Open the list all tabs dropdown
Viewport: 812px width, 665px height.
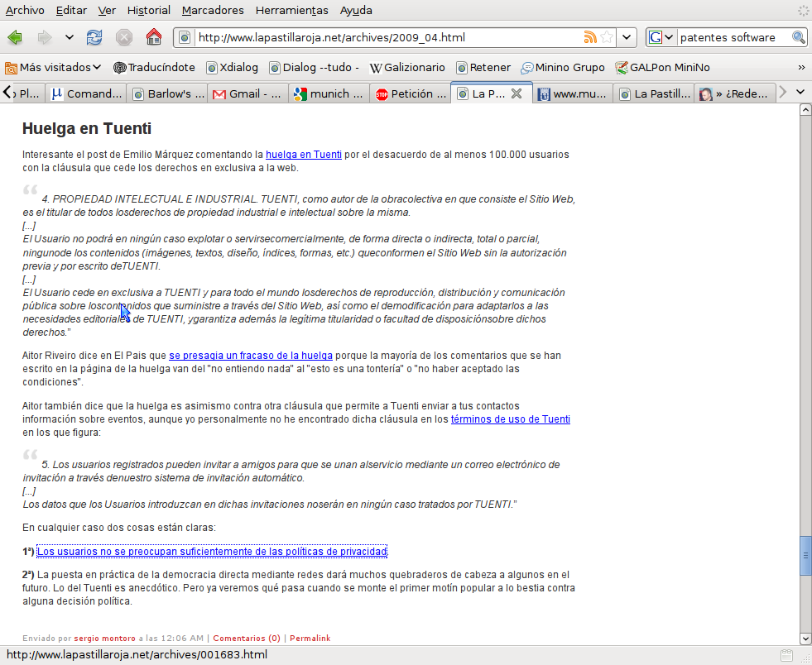click(x=800, y=93)
